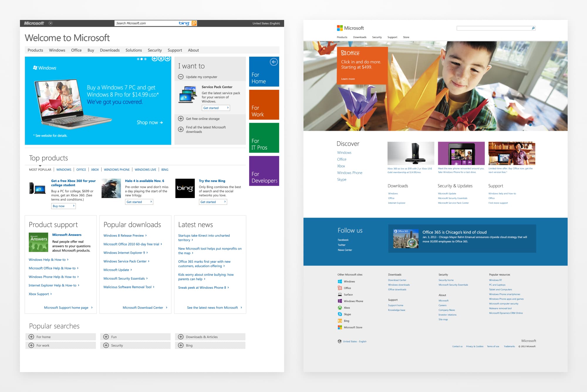The height and width of the screenshot is (392, 587).
Task: Click Skype in the Discover list
Action: [342, 180]
